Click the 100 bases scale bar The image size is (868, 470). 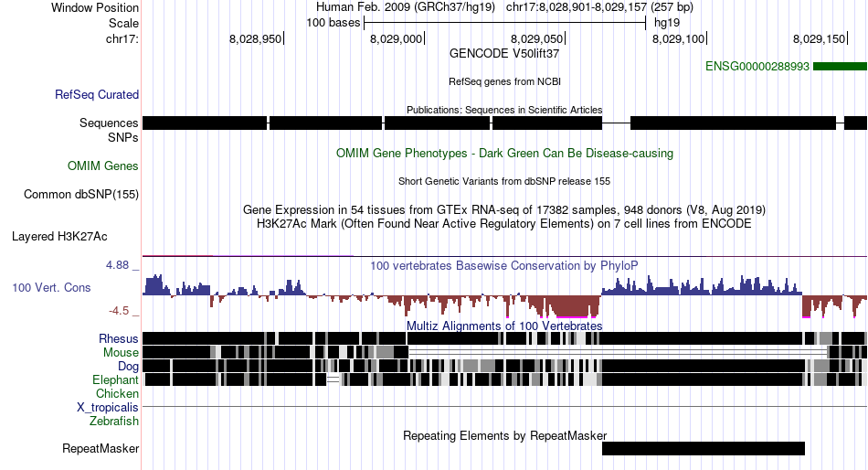[x=505, y=23]
